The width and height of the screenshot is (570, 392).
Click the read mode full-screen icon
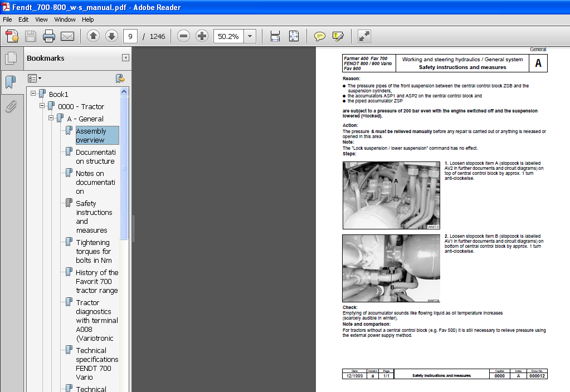point(364,36)
